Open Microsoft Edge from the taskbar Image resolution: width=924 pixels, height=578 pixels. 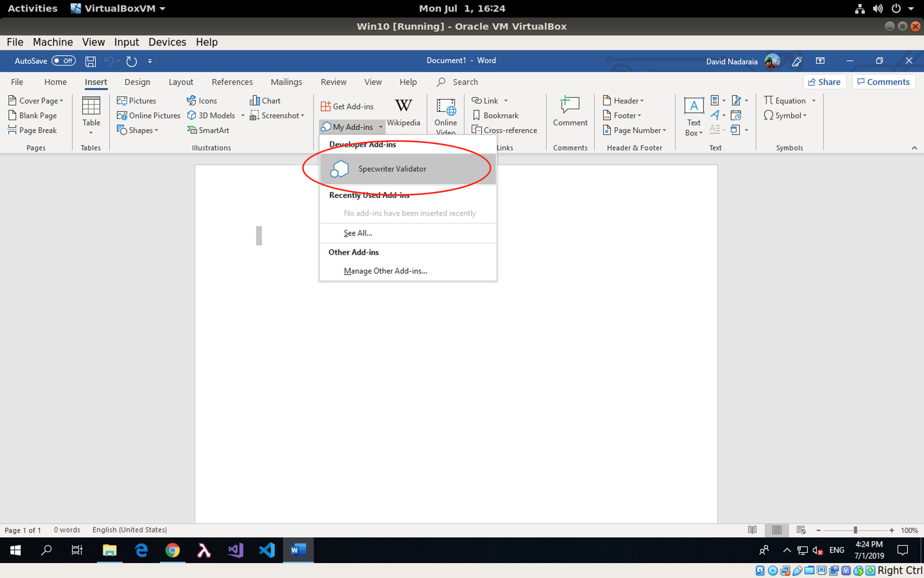pyautogui.click(x=141, y=550)
